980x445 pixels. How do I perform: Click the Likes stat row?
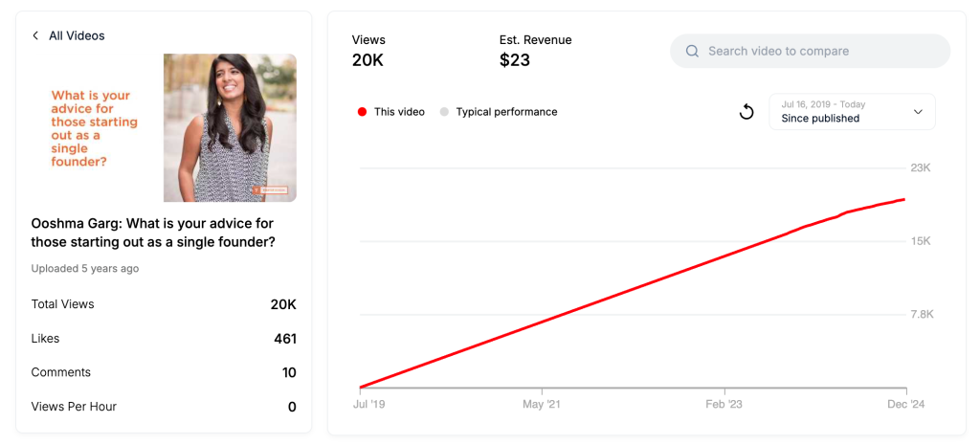pyautogui.click(x=164, y=339)
